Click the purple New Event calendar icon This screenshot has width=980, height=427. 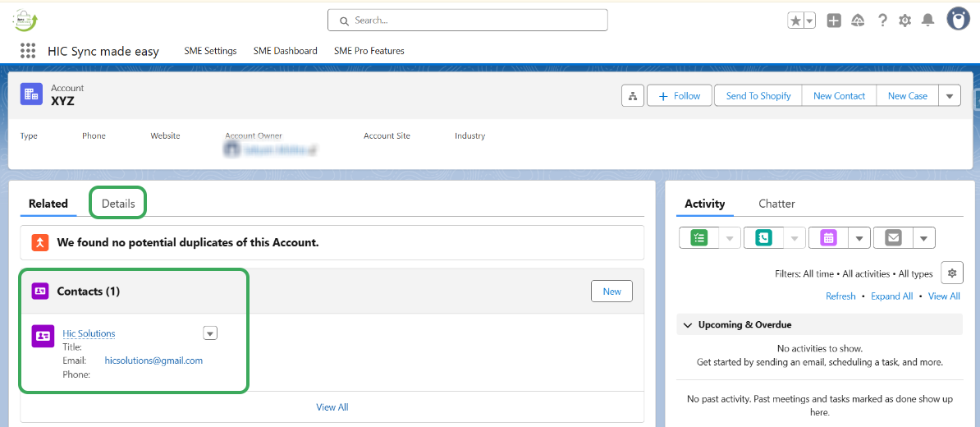point(828,237)
